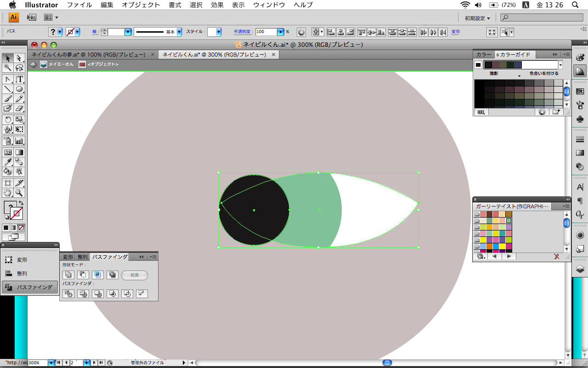Set paint mode to None
The width and height of the screenshot is (588, 368).
point(21,228)
